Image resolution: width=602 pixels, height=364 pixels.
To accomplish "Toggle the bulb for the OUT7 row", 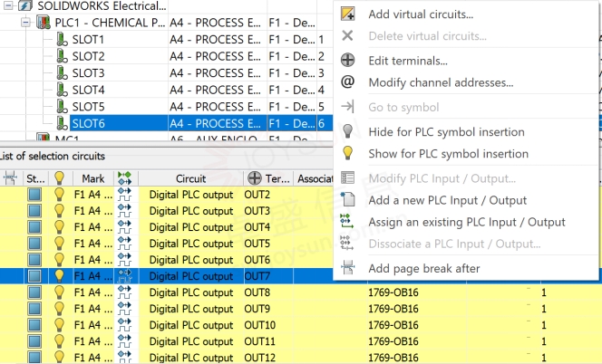I will tap(59, 276).
